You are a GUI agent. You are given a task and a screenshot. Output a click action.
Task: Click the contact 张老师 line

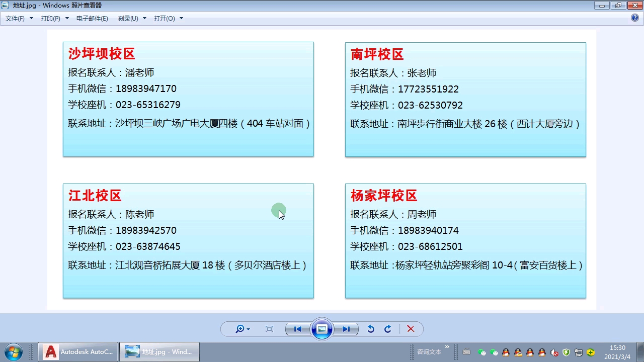click(393, 73)
